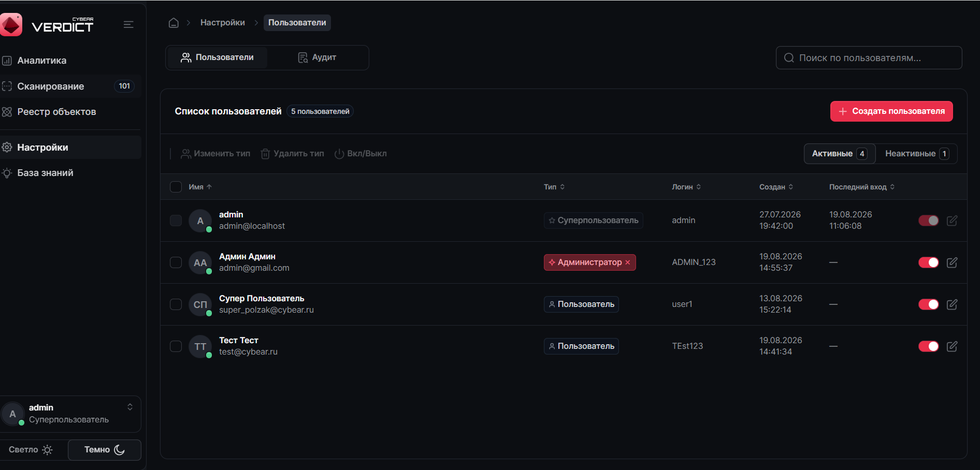The image size is (980, 470).
Task: Click the Создать пользователя button
Action: point(891,111)
